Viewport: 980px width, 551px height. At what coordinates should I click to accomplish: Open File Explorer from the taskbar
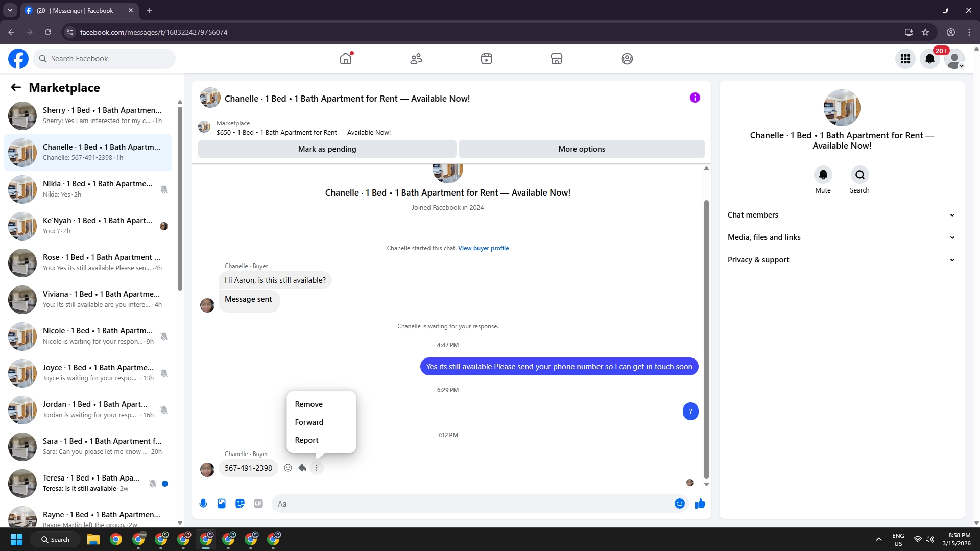point(93,539)
